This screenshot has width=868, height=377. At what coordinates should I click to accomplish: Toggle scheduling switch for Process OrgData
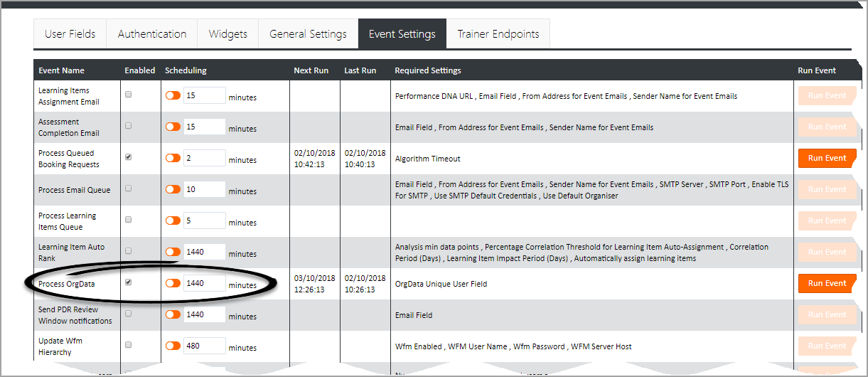(173, 283)
